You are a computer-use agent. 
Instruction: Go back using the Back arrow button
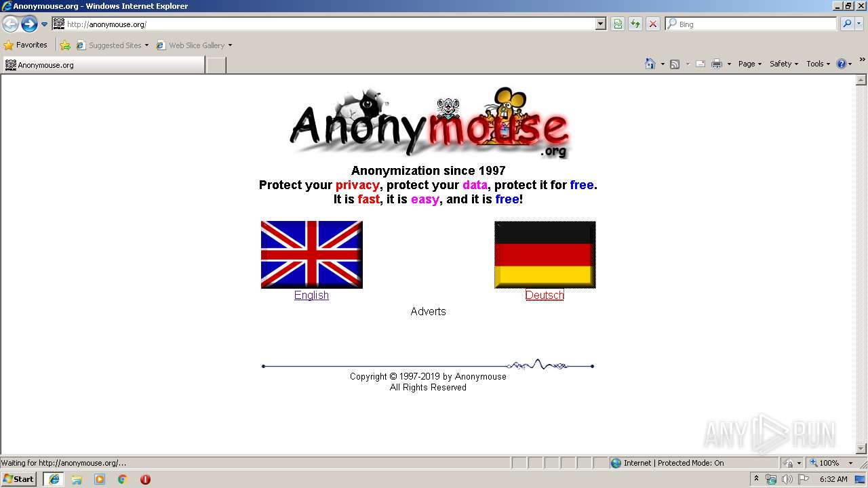[10, 24]
